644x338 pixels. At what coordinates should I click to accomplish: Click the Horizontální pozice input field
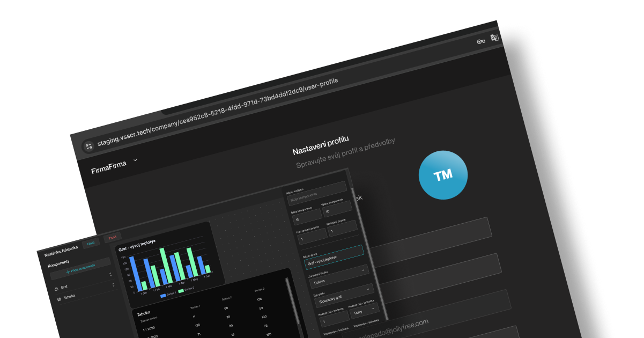312,236
